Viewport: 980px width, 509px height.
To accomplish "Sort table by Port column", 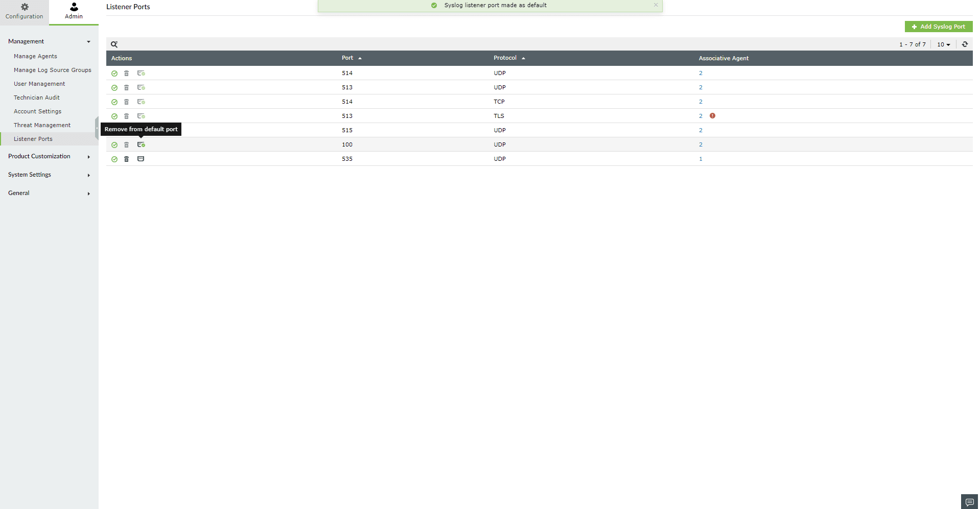I will (x=352, y=58).
